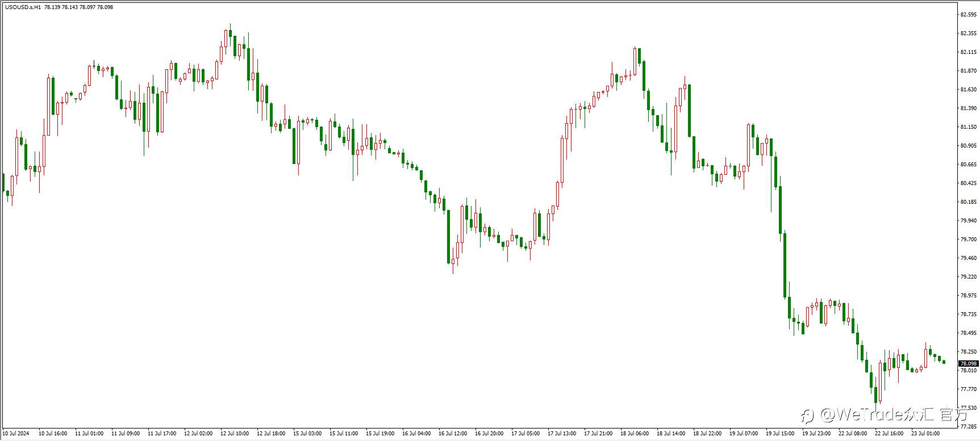Pick the 15 Jul 11:00 time label
The width and height of the screenshot is (980, 441).
pos(344,434)
